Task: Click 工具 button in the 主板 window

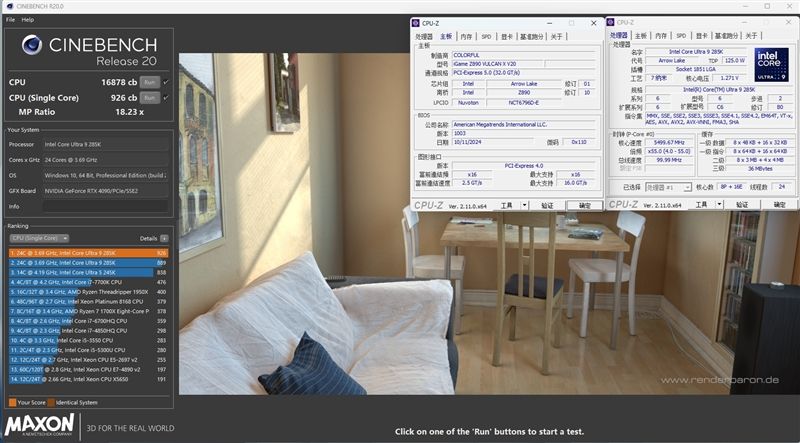Action: coord(507,205)
